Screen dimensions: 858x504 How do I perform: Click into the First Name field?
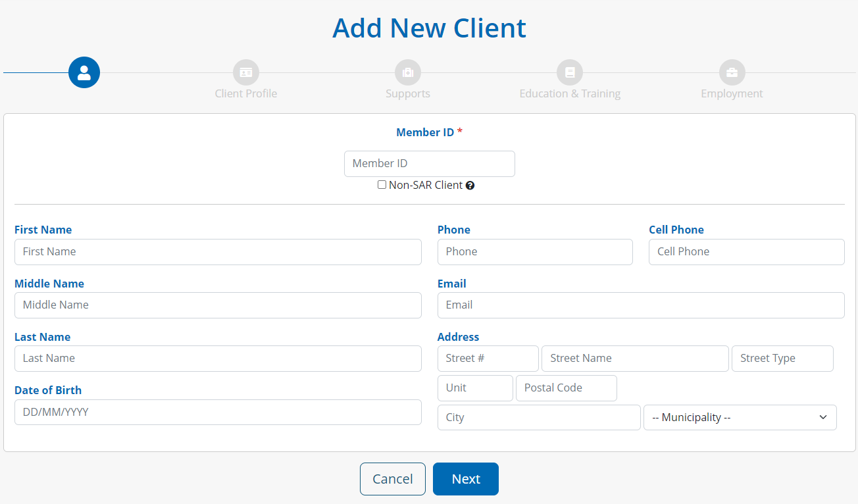click(x=218, y=252)
